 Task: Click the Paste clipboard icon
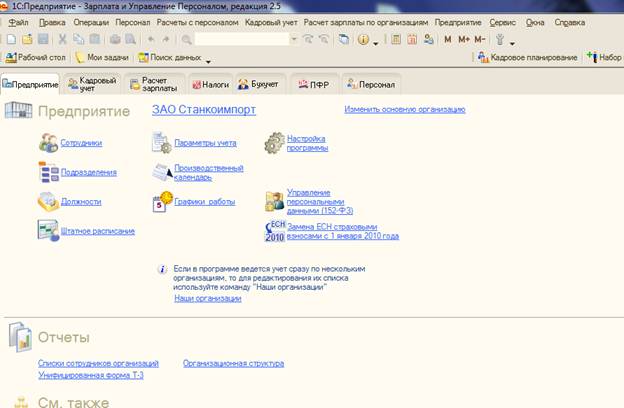(95, 39)
